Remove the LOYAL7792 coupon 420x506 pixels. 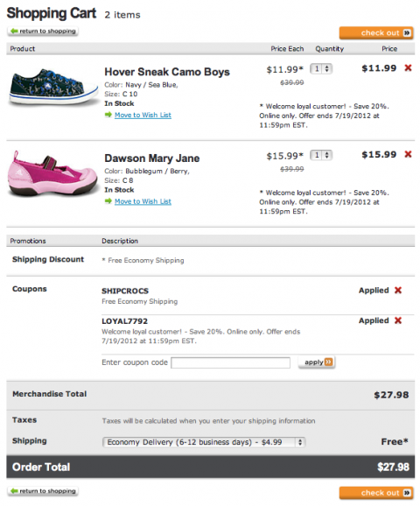[398, 320]
